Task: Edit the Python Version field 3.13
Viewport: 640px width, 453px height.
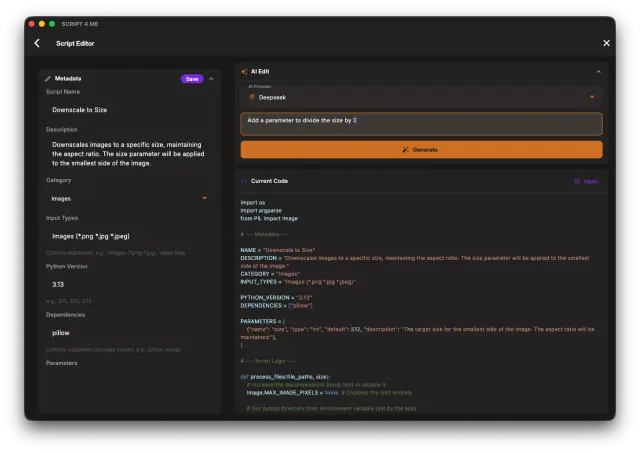Action: point(129,284)
